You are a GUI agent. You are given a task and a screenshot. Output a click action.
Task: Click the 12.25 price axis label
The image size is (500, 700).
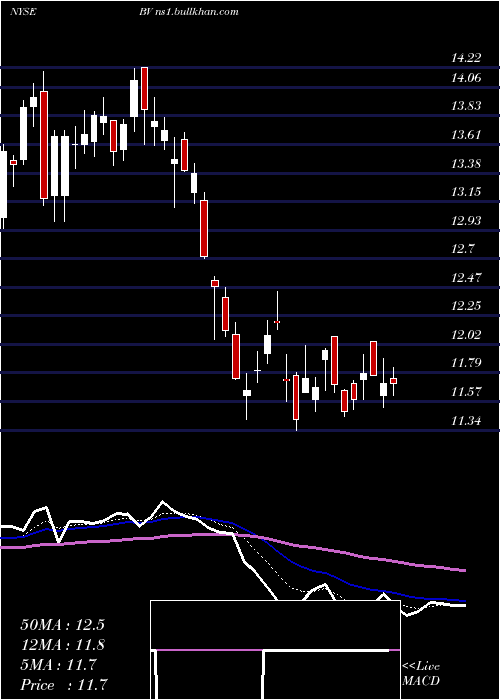coord(466,306)
